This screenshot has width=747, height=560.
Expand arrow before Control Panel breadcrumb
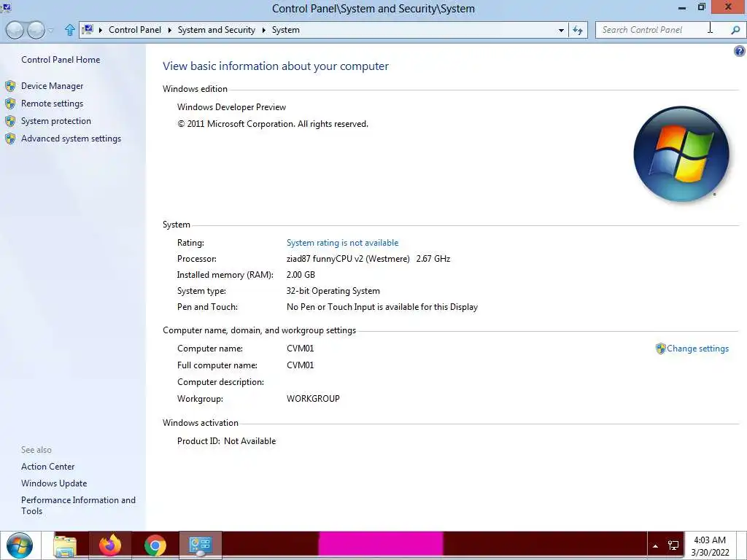(x=101, y=30)
